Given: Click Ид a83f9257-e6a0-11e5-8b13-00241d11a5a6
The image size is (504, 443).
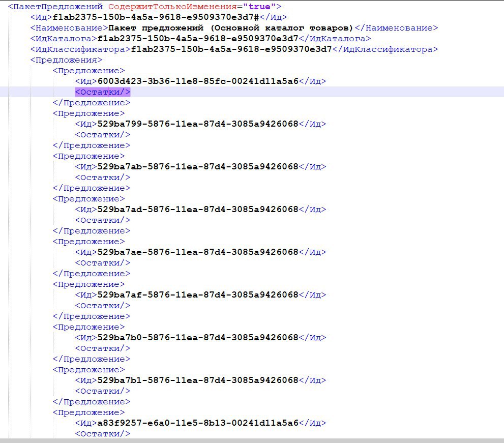Looking at the screenshot, I should (198, 423).
